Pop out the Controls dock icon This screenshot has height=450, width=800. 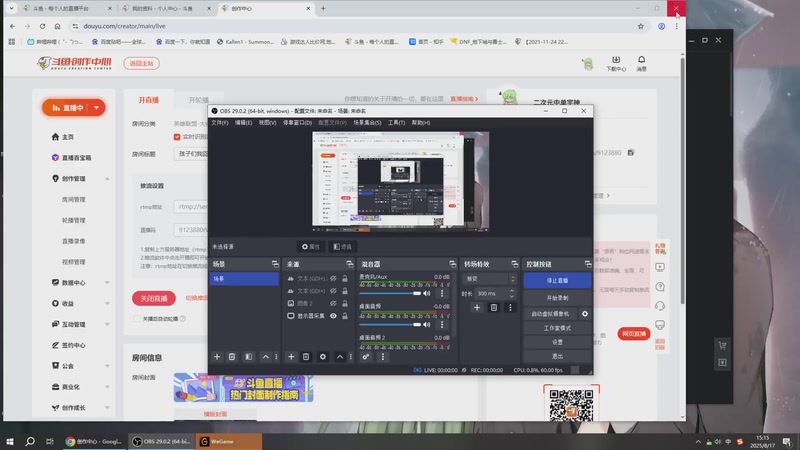coord(588,264)
